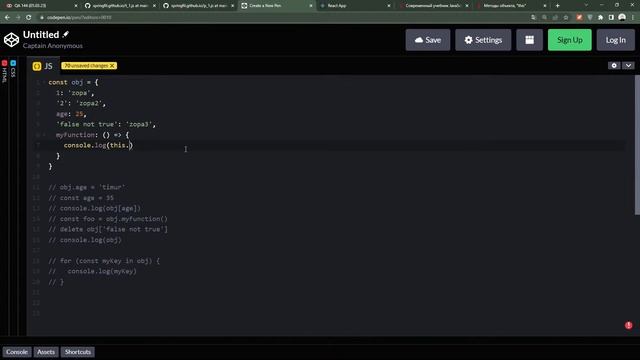Click the browser zoom magnifier icon
This screenshot has height=360, width=640.
coord(544,18)
